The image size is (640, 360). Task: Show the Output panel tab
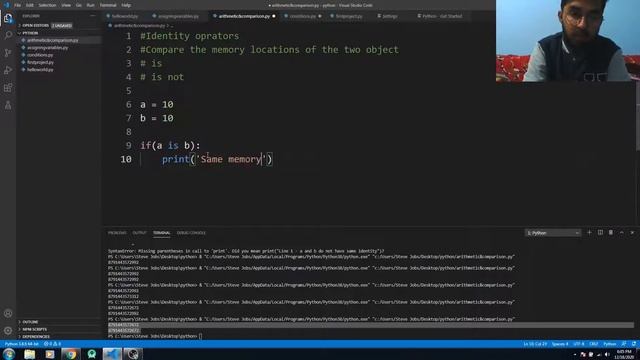[139, 233]
